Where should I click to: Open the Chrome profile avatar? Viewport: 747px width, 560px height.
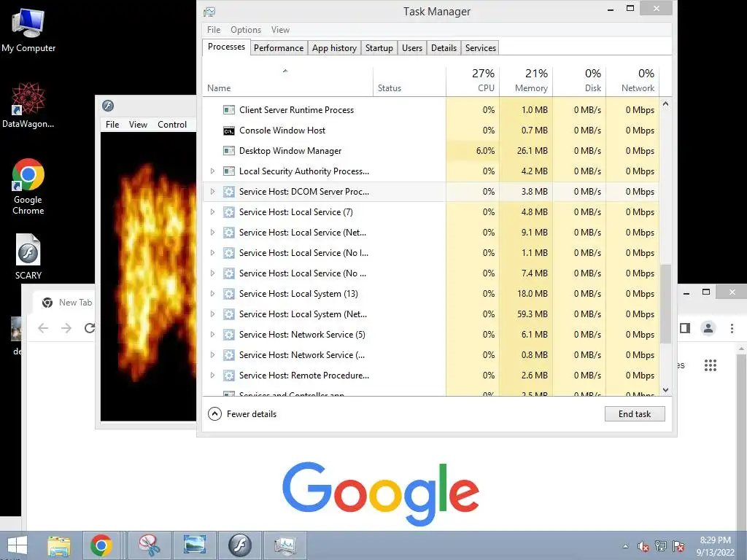click(x=708, y=328)
